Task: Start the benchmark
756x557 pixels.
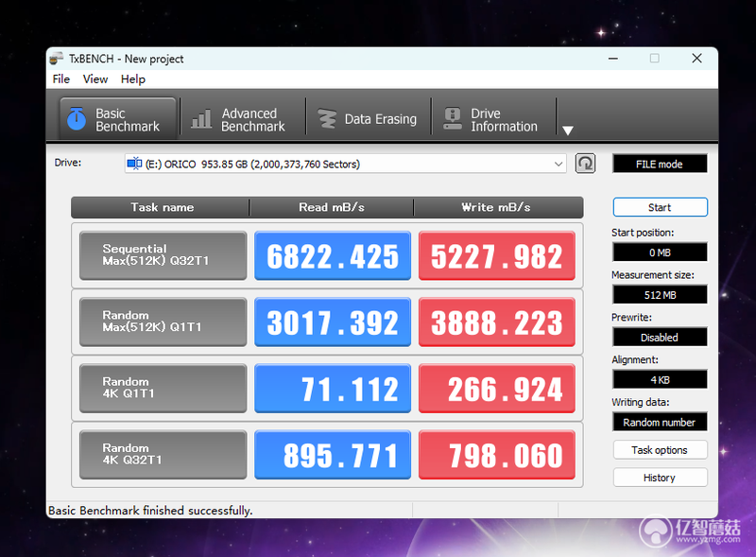Action: click(660, 207)
